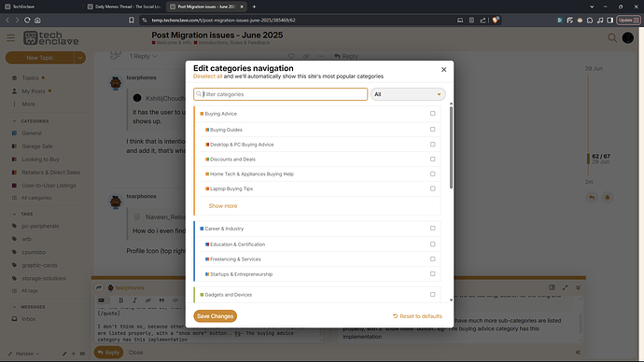Open the All tags link

click(x=29, y=290)
